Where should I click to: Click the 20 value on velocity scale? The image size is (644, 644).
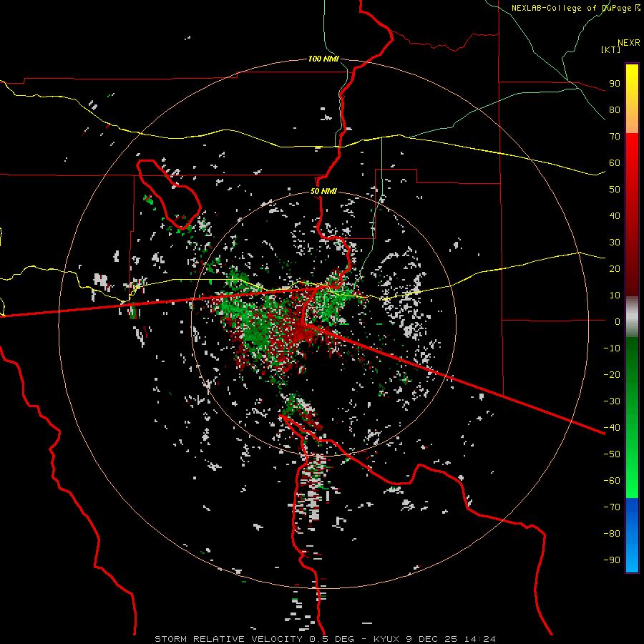[x=615, y=268]
